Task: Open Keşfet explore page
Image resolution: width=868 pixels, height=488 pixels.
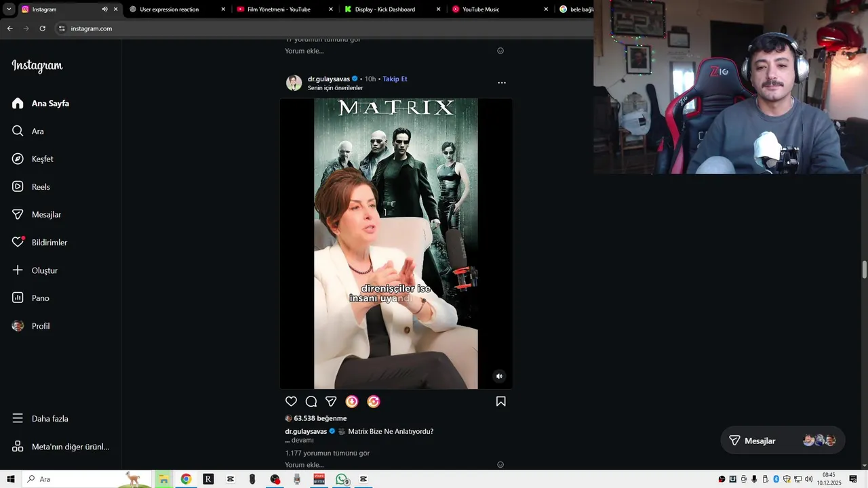Action: (33, 159)
